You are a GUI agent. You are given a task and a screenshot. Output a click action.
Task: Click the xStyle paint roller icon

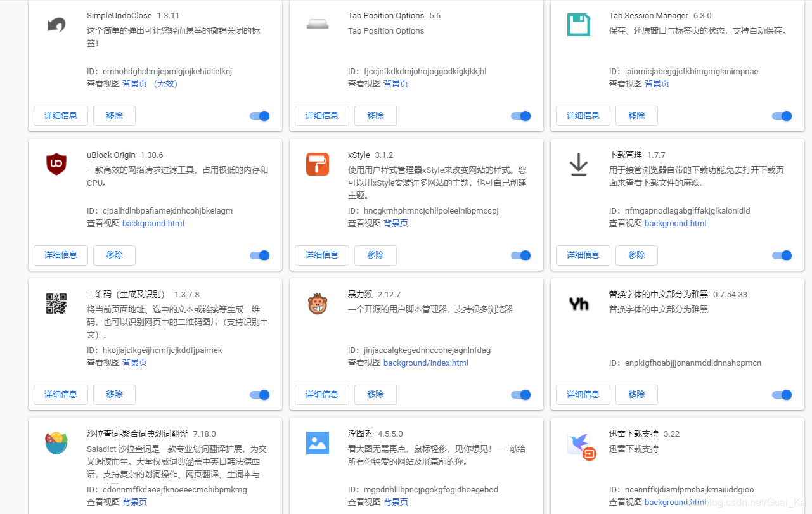click(x=318, y=164)
